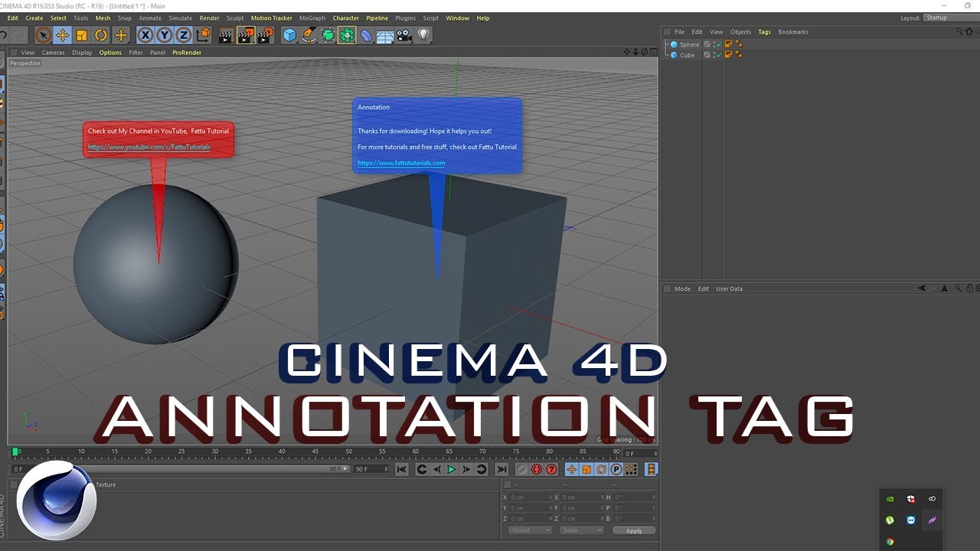This screenshot has height=551, width=980.
Task: Step to next frame
Action: pyautogui.click(x=466, y=469)
